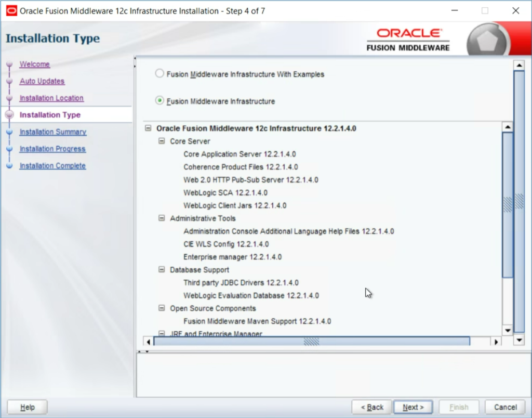Click the Installation Complete step bullet

(x=9, y=166)
